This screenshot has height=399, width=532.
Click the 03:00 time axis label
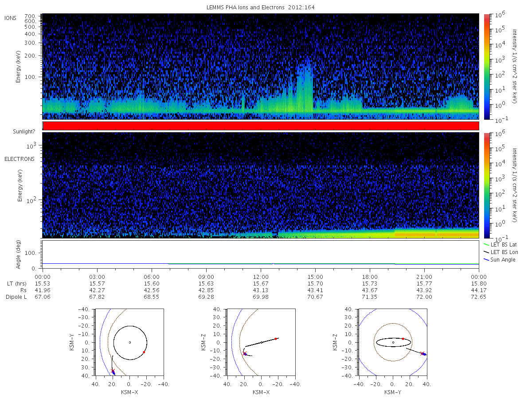[97, 277]
